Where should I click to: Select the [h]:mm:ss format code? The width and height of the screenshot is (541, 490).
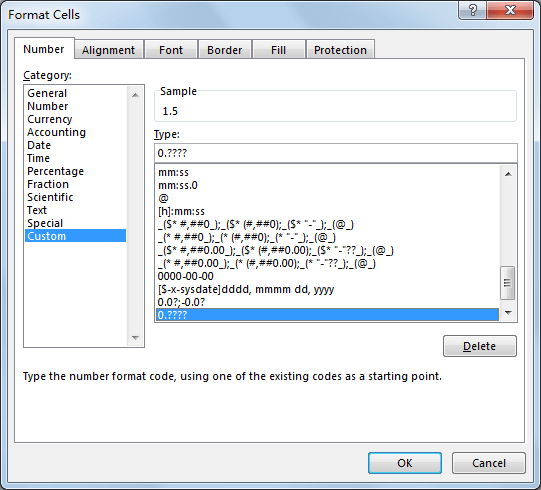pos(181,211)
